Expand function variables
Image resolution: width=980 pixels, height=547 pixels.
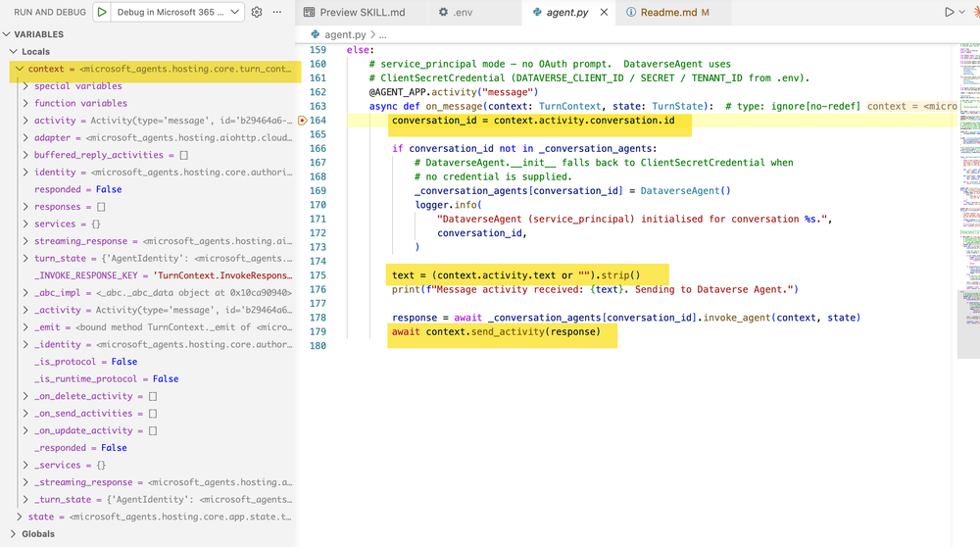point(25,103)
